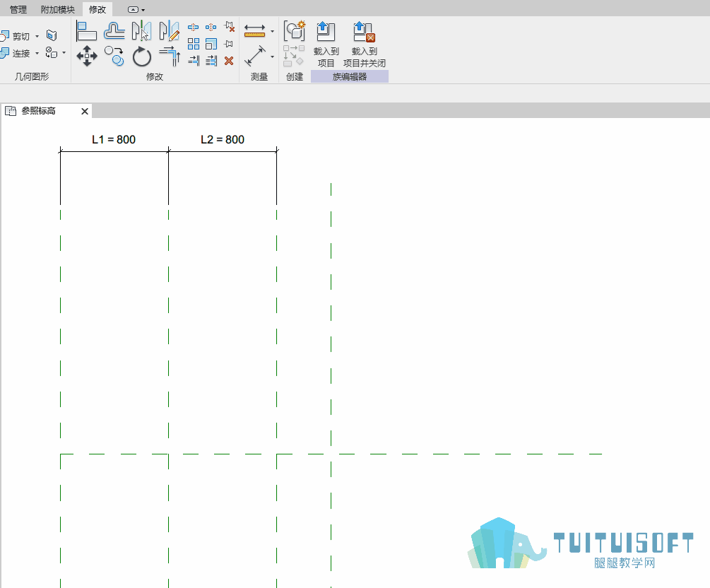710x588 pixels.
Task: Expand the 剪切 dropdown arrow
Action: click(x=37, y=36)
